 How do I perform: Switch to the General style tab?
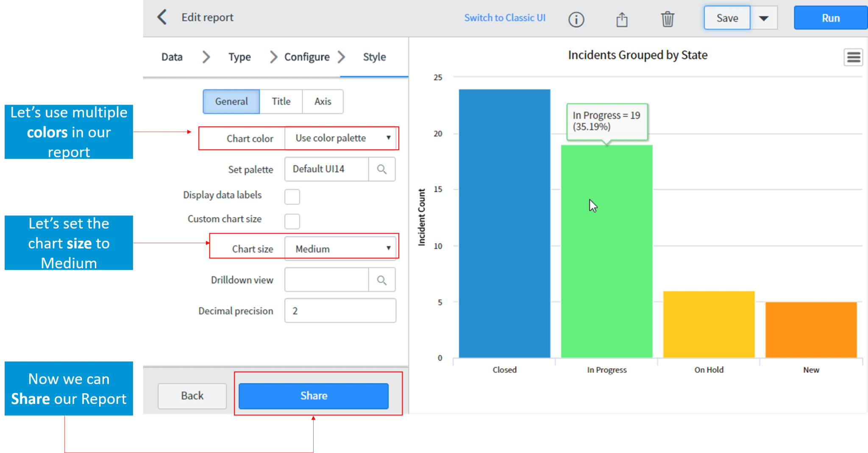tap(231, 101)
